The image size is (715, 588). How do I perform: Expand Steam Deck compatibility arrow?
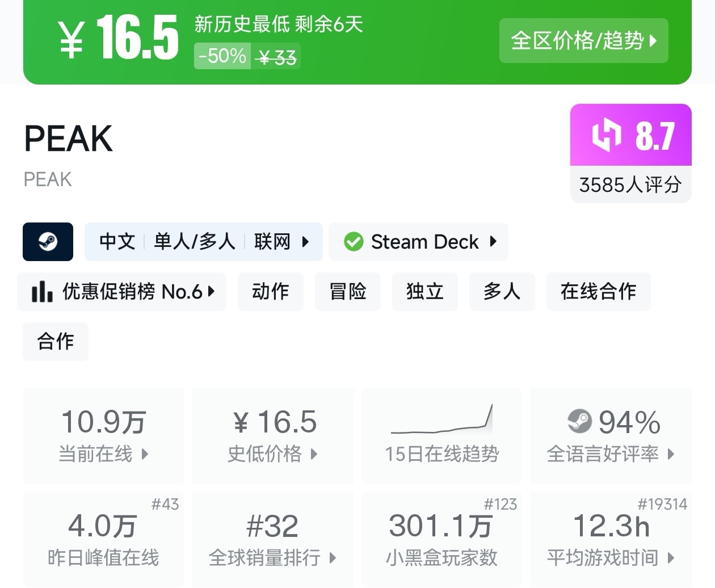click(493, 242)
